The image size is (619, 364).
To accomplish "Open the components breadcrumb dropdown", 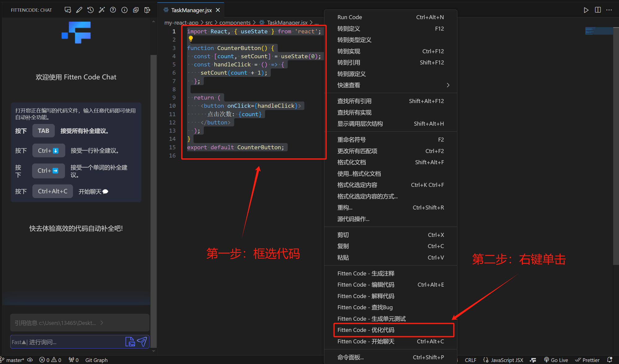I will (x=235, y=23).
